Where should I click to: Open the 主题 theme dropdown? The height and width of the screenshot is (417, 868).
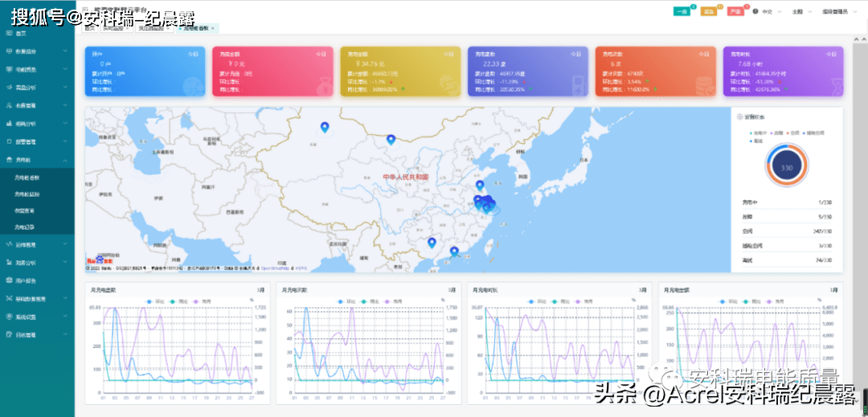(x=799, y=11)
